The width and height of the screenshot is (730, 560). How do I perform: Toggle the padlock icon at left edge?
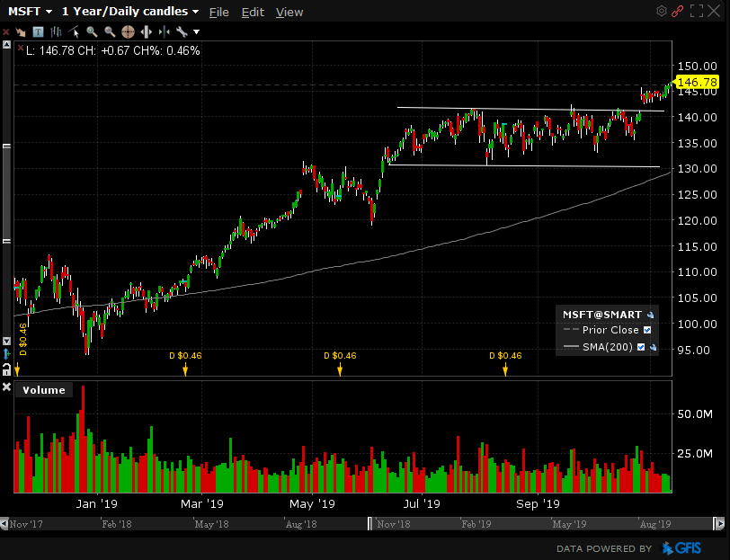[x=6, y=369]
